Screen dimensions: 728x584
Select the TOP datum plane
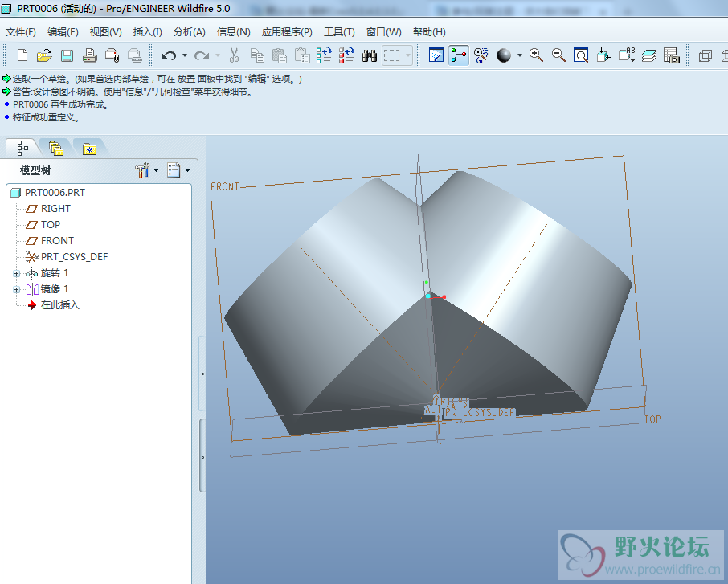pyautogui.click(x=43, y=225)
